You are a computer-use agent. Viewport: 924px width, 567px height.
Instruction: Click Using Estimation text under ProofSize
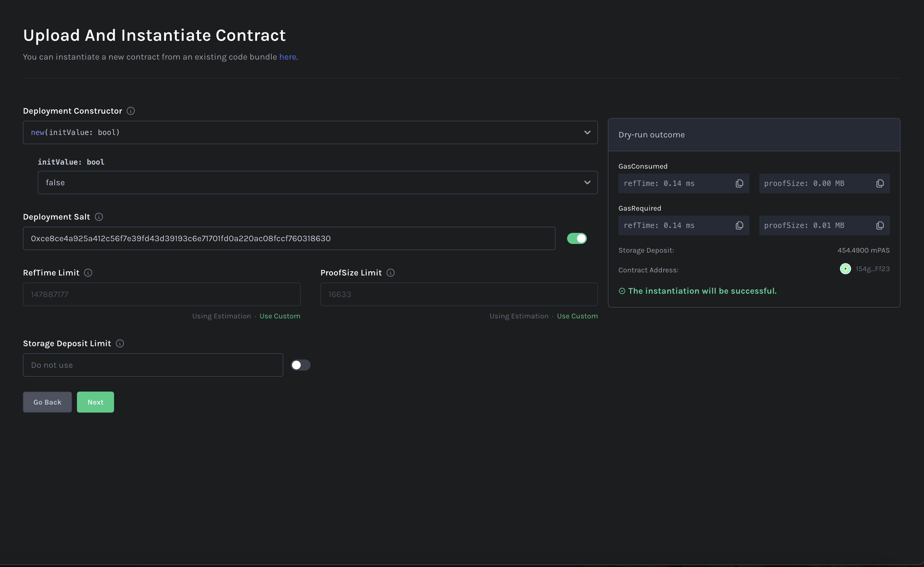pos(519,316)
